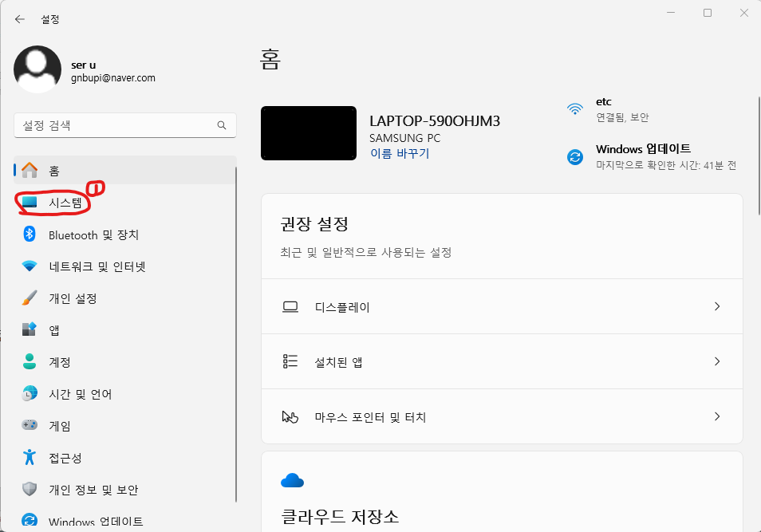Viewport: 761px width, 532px height.
Task: Click the 이름 바꾸기 rename link
Action: (x=400, y=153)
